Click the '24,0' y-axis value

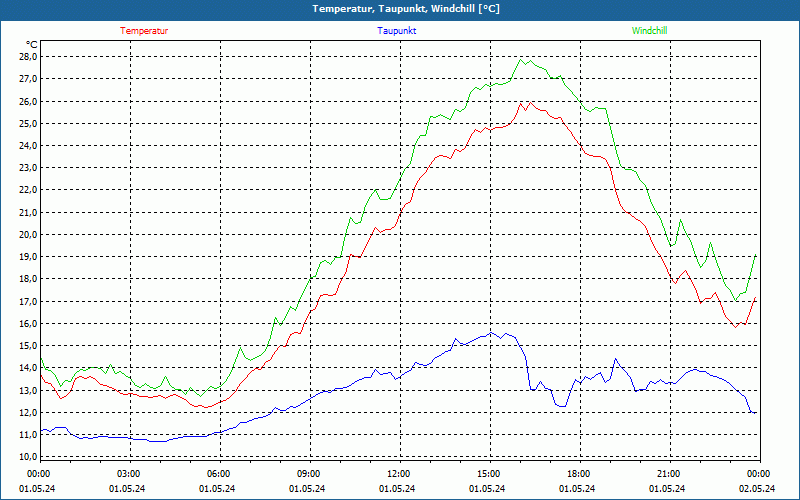(28, 145)
